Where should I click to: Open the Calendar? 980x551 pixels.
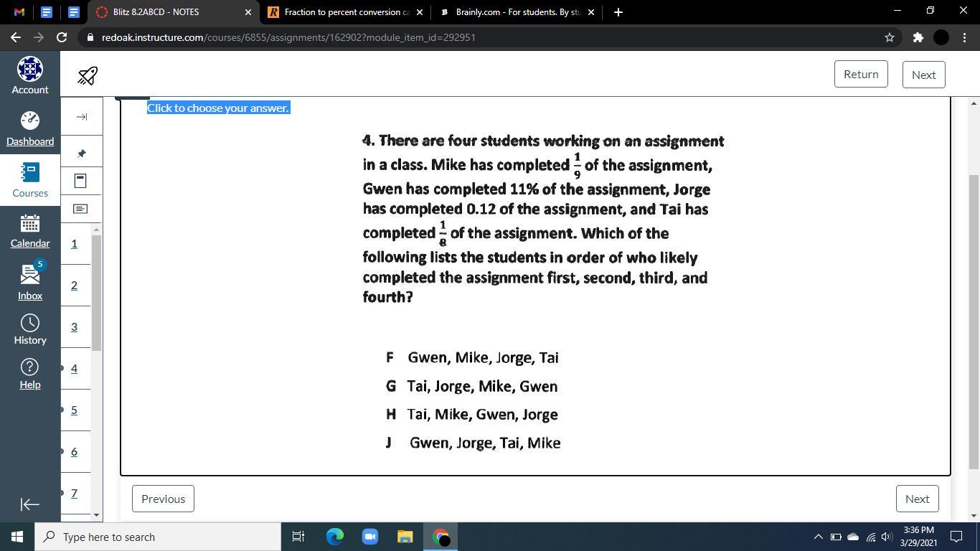point(30,231)
